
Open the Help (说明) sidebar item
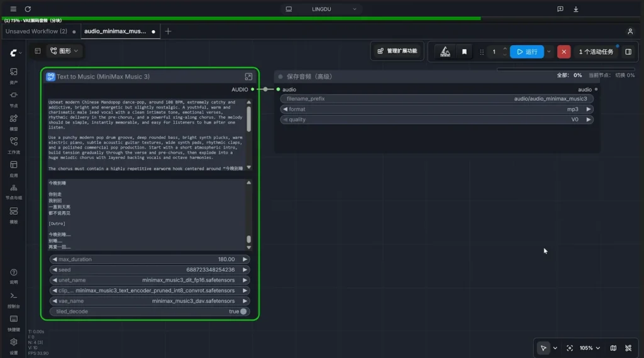[14, 276]
